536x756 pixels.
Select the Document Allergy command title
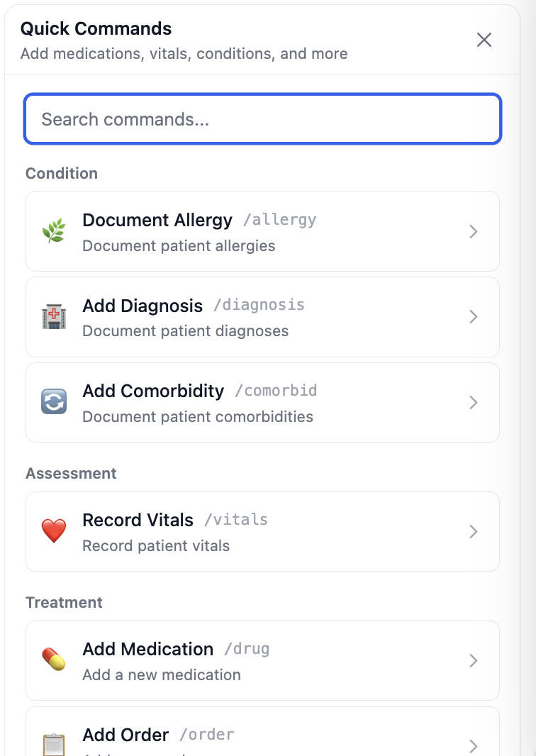[157, 221]
